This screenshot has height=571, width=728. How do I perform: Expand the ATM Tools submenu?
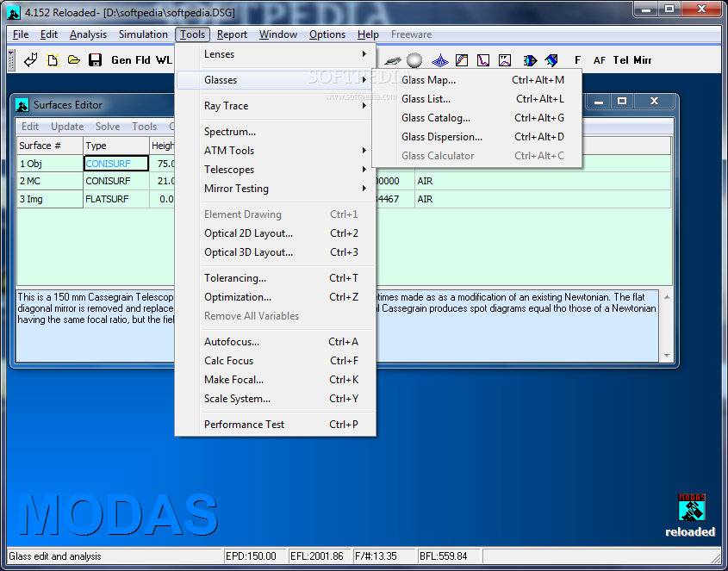[x=276, y=151]
